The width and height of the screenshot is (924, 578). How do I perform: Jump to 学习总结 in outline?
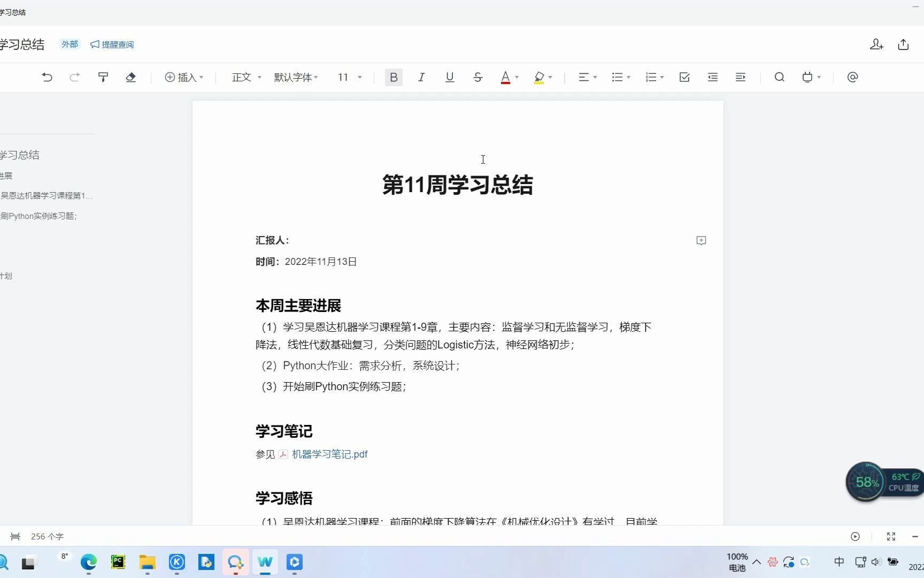coord(19,155)
